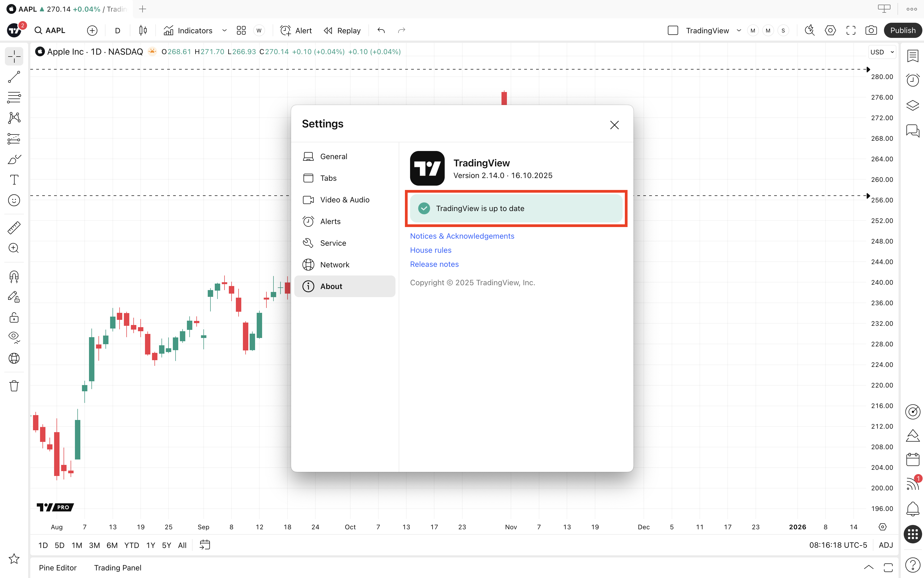Open the candlestick chart type icon
Image resolution: width=924 pixels, height=578 pixels.
pos(143,31)
